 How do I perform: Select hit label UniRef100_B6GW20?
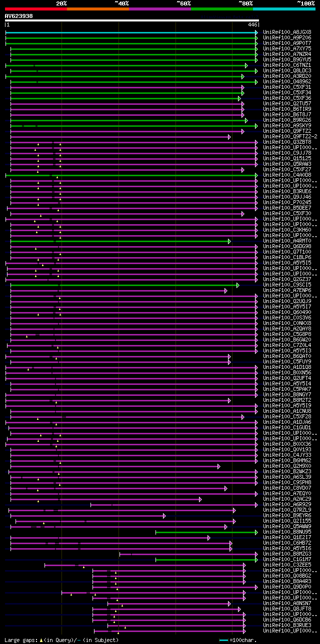click(x=287, y=339)
